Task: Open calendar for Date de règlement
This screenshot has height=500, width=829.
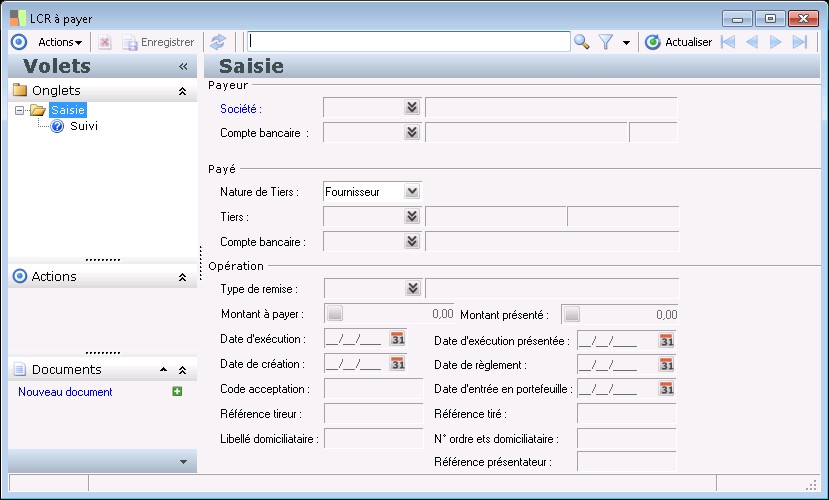Action: (x=667, y=364)
